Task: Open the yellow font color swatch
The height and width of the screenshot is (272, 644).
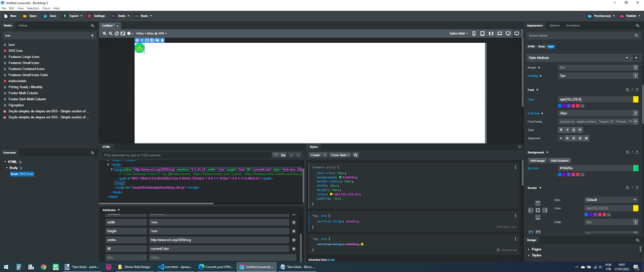Action: pos(635,99)
